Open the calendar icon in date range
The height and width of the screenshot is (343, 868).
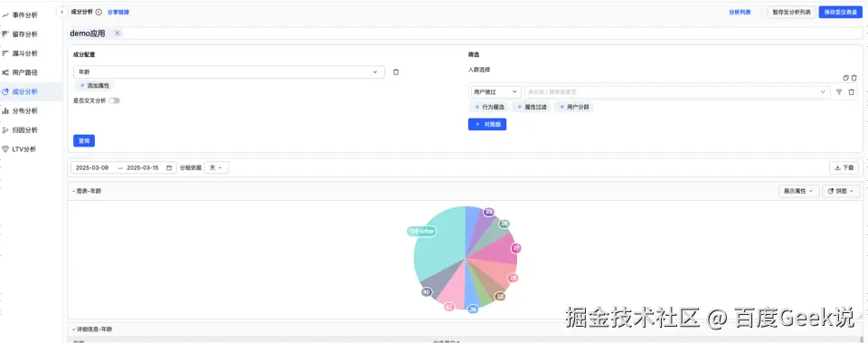pyautogui.click(x=169, y=167)
